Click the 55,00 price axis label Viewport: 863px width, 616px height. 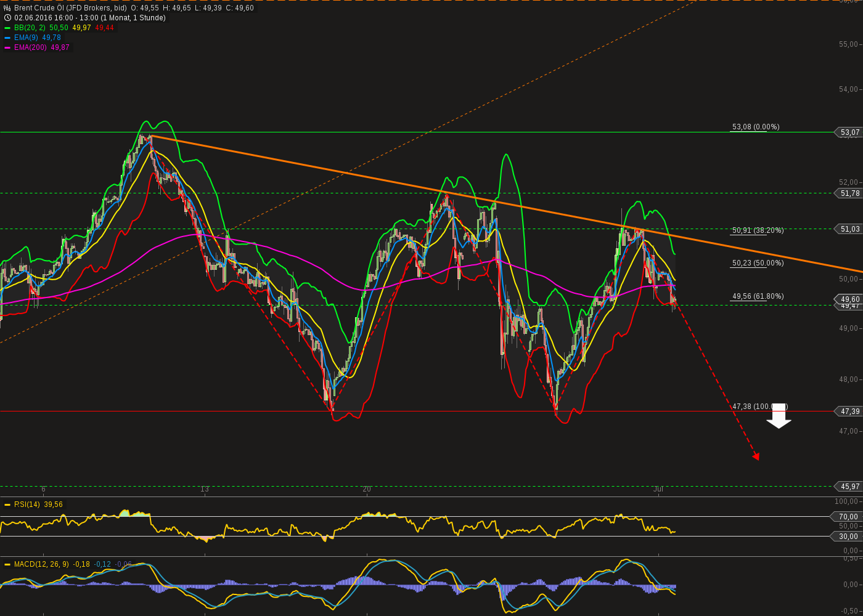(848, 44)
